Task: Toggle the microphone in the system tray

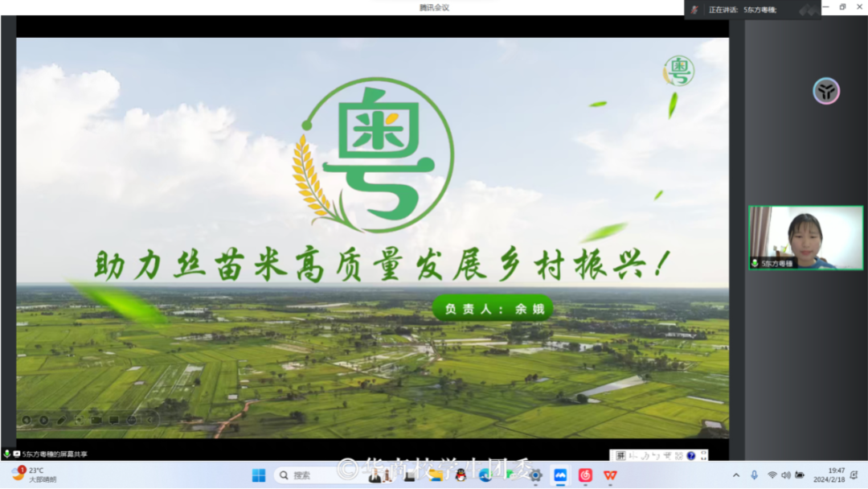Action: point(754,475)
